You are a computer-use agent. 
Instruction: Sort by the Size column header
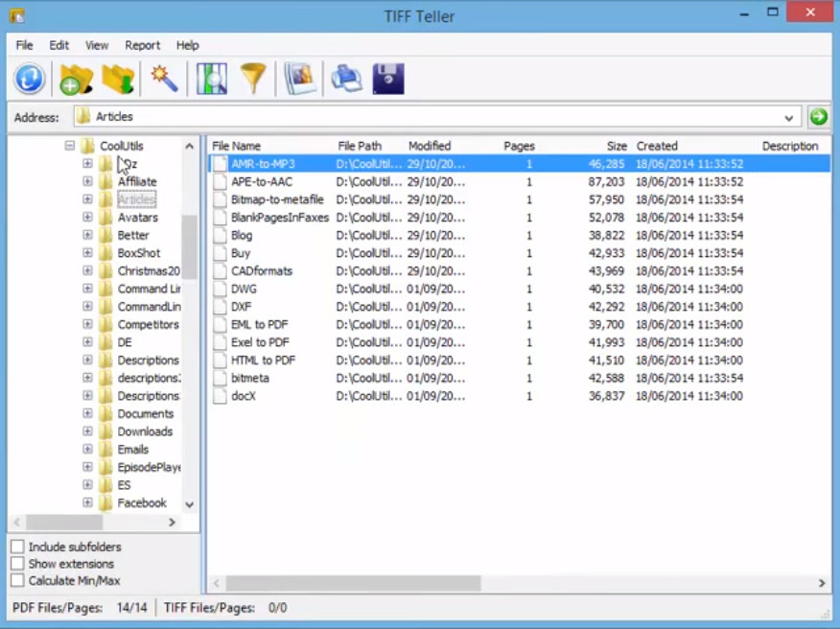pyautogui.click(x=617, y=146)
